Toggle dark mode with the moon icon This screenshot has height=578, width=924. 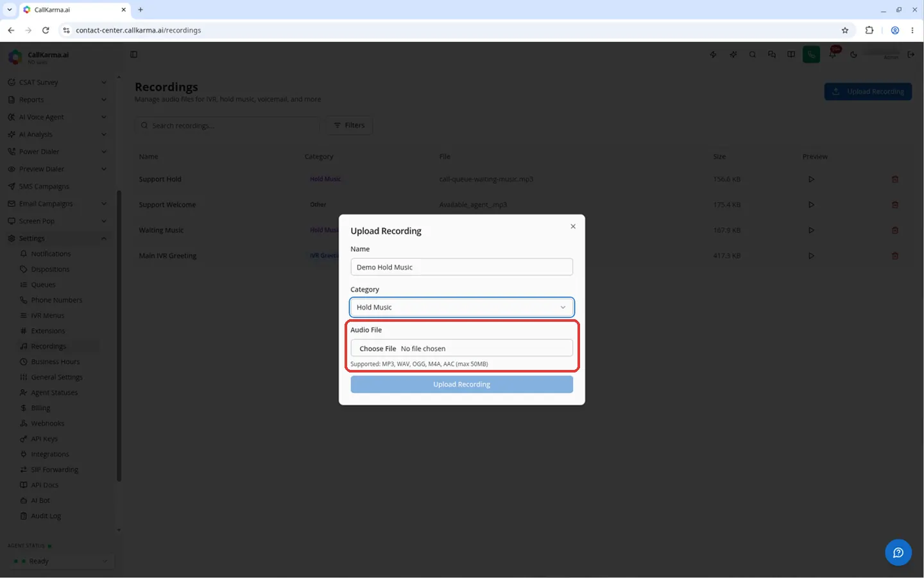(x=853, y=55)
